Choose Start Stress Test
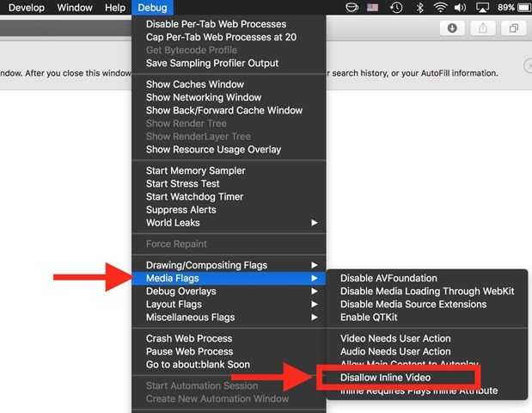 (229, 184)
